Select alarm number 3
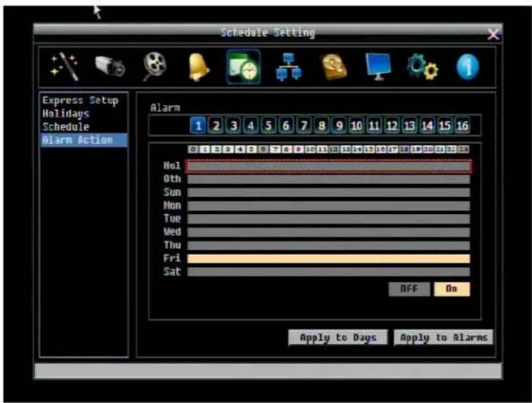532x403 pixels. [x=234, y=126]
